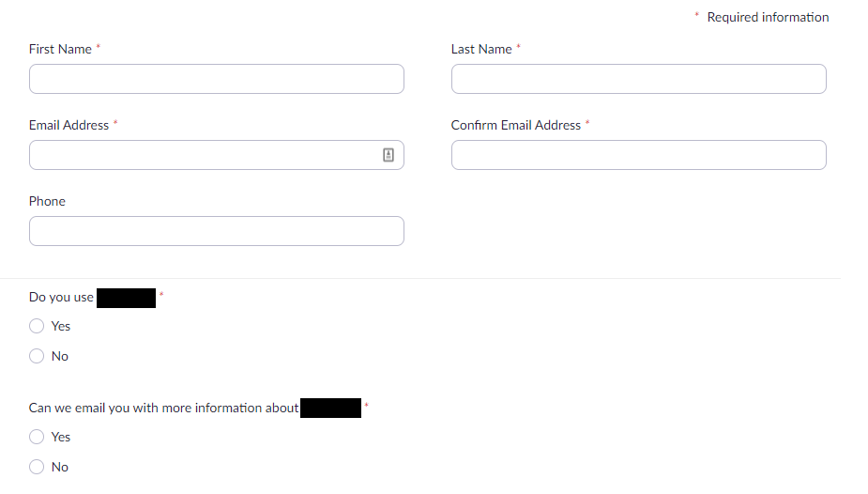Image resolution: width=868 pixels, height=494 pixels.
Task: Click the "Last Name" field label
Action: tap(481, 49)
